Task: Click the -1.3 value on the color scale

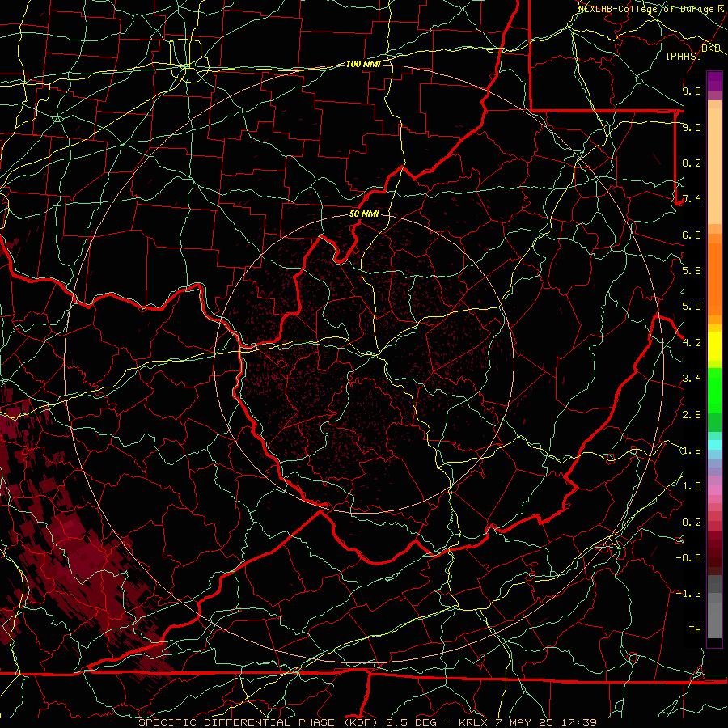Action: (688, 594)
